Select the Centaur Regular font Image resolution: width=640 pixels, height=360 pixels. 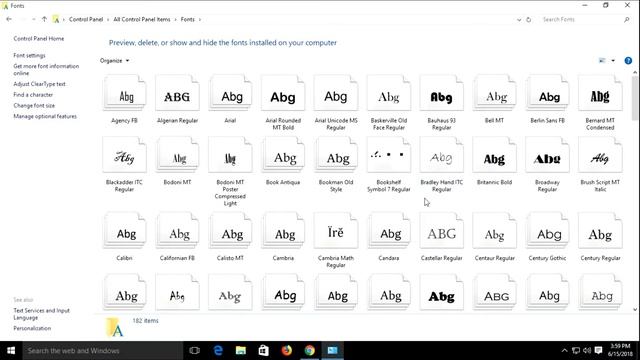[495, 231]
